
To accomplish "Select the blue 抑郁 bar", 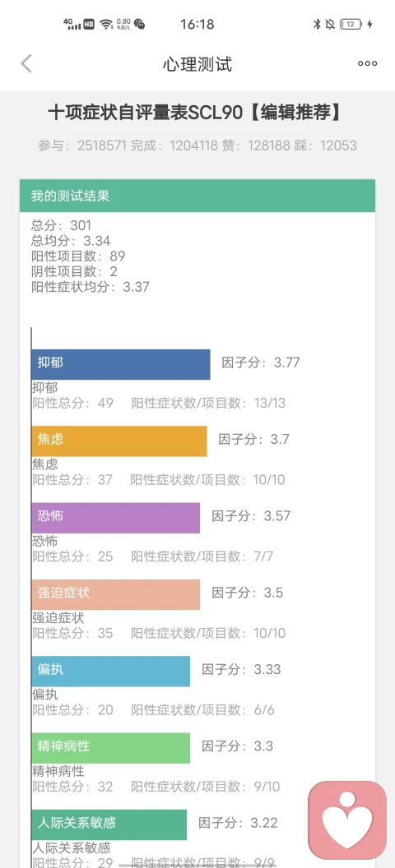I will (x=121, y=364).
